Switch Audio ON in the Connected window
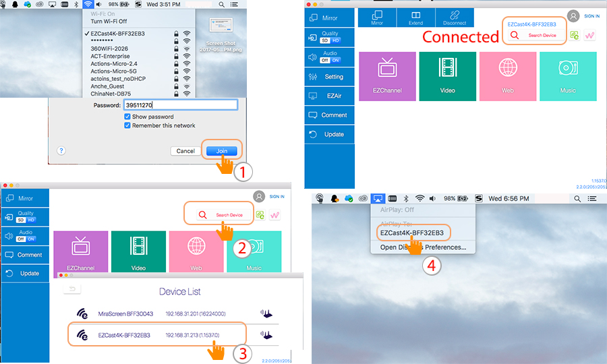 [x=335, y=61]
